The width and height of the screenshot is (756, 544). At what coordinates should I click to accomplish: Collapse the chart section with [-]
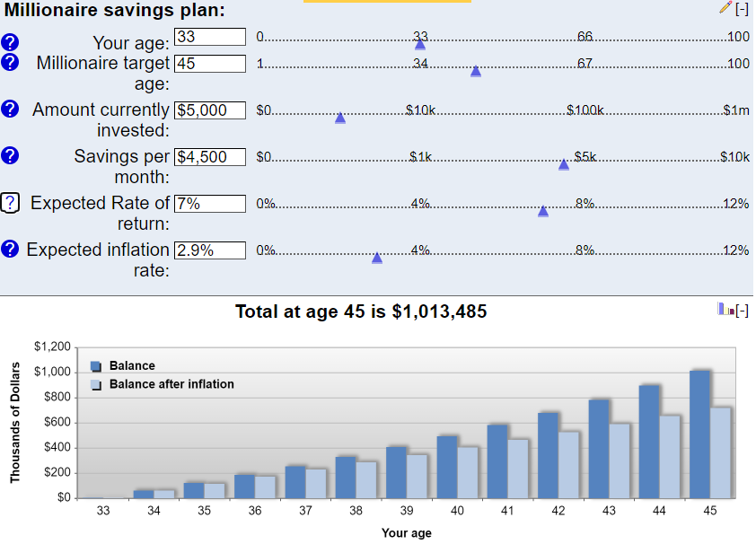point(742,311)
